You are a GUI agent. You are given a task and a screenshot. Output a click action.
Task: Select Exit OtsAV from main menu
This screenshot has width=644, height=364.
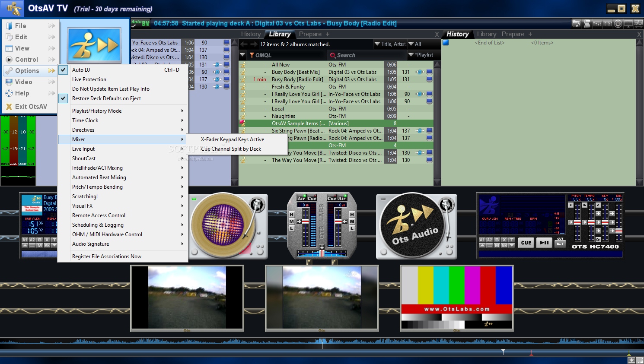(x=30, y=107)
